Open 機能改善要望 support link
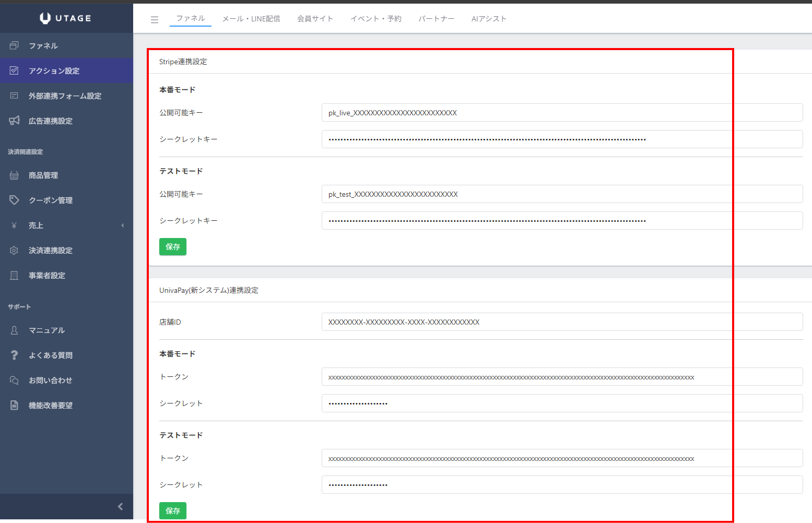This screenshot has height=523, width=812. point(66,406)
